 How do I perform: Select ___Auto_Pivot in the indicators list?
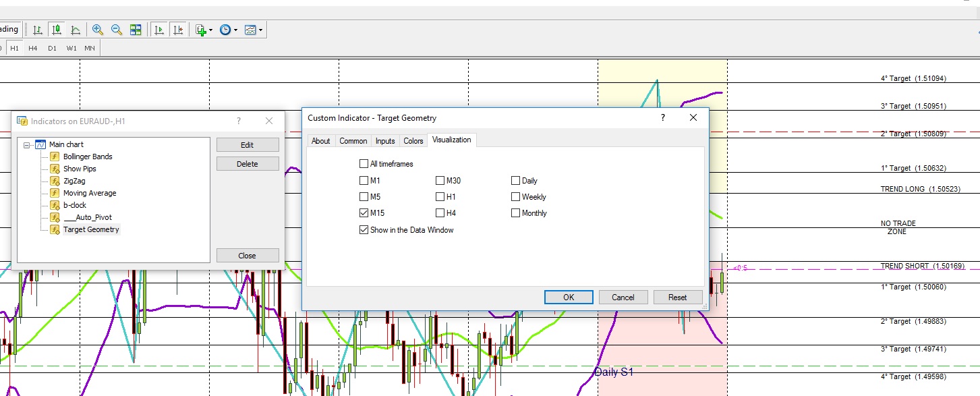[x=88, y=217]
